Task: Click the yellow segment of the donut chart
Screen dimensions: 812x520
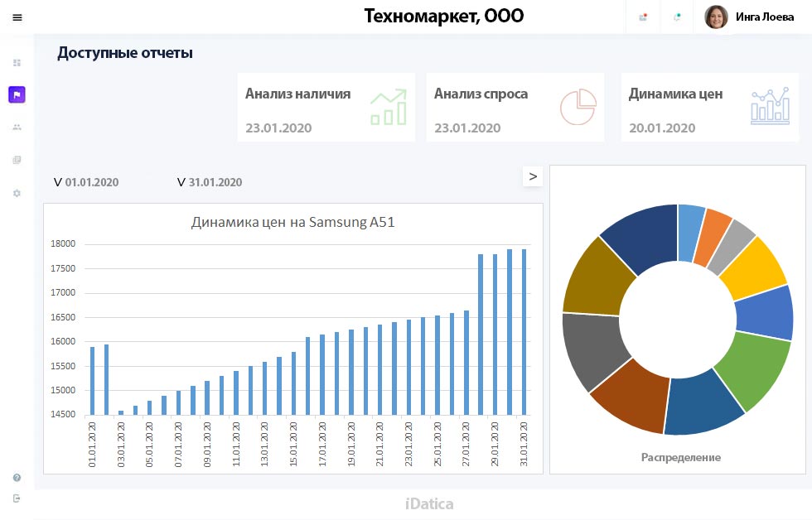Action: pyautogui.click(x=754, y=267)
